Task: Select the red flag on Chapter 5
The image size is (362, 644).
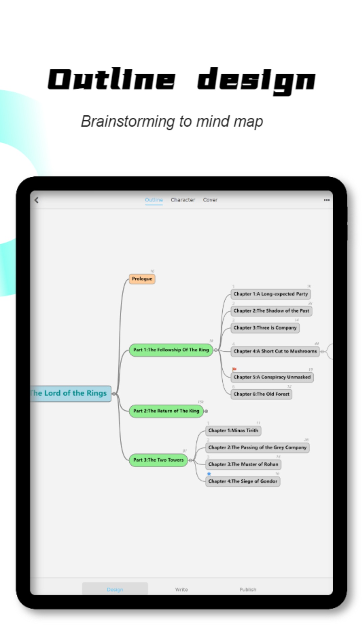Action: (234, 370)
